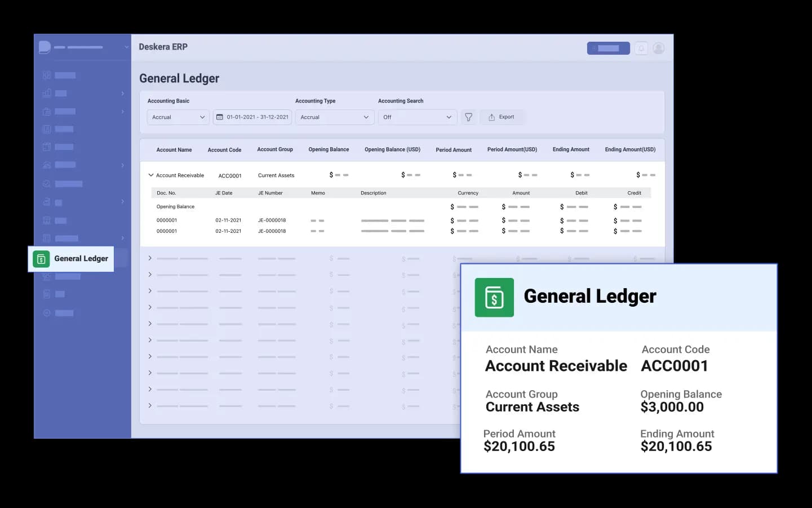The width and height of the screenshot is (812, 508).
Task: Open the Accounting Search dropdown showing Off
Action: click(417, 117)
